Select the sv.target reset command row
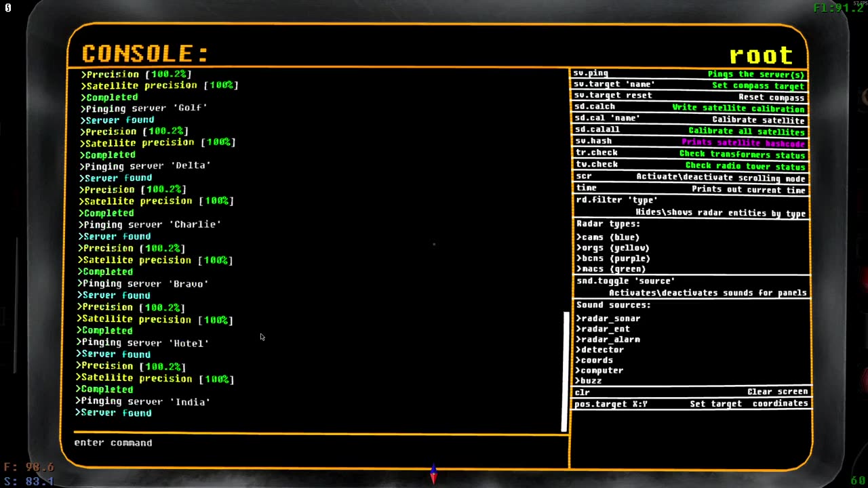This screenshot has width=868, height=488. point(690,97)
